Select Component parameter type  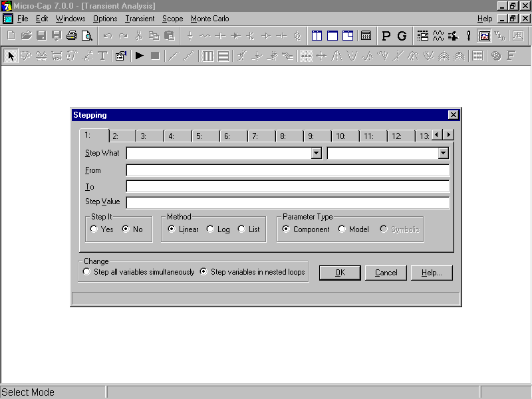point(306,229)
